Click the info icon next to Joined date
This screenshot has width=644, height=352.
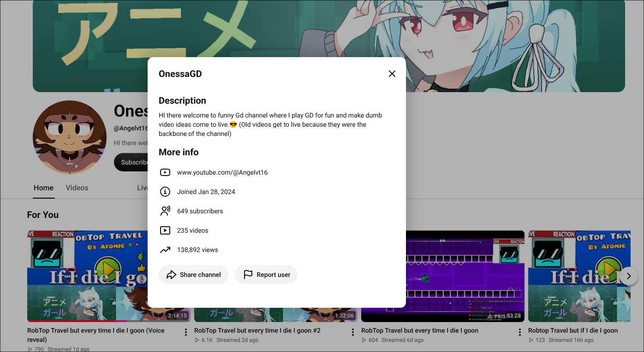point(165,192)
